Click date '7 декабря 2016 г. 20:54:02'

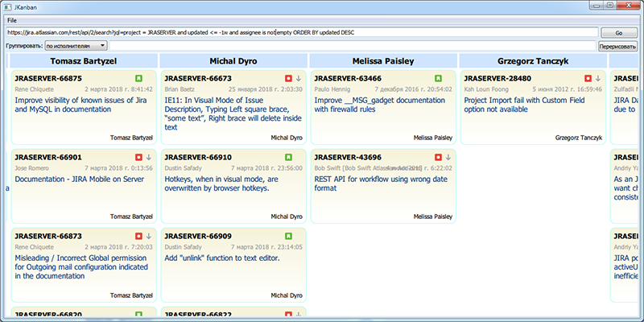(414, 89)
